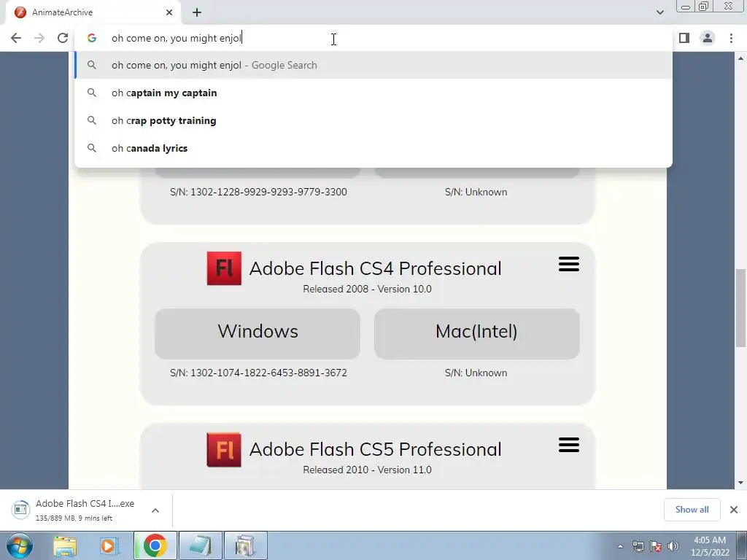Open the Flash CS5 Professional hamburger menu

click(x=569, y=445)
